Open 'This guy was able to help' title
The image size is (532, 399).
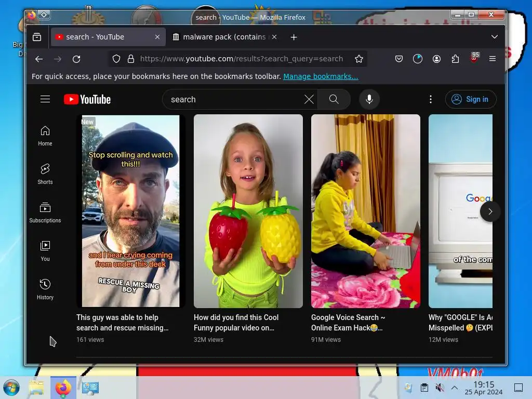123,323
